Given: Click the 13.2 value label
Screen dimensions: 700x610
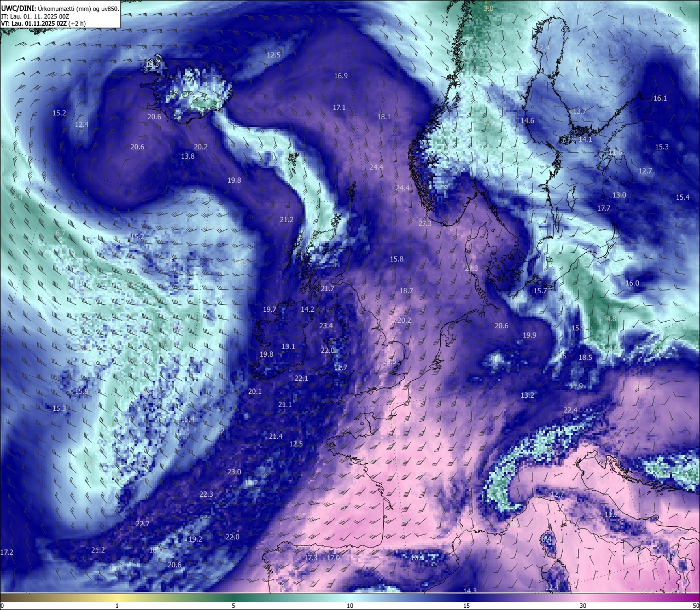Looking at the screenshot, I should tap(527, 395).
